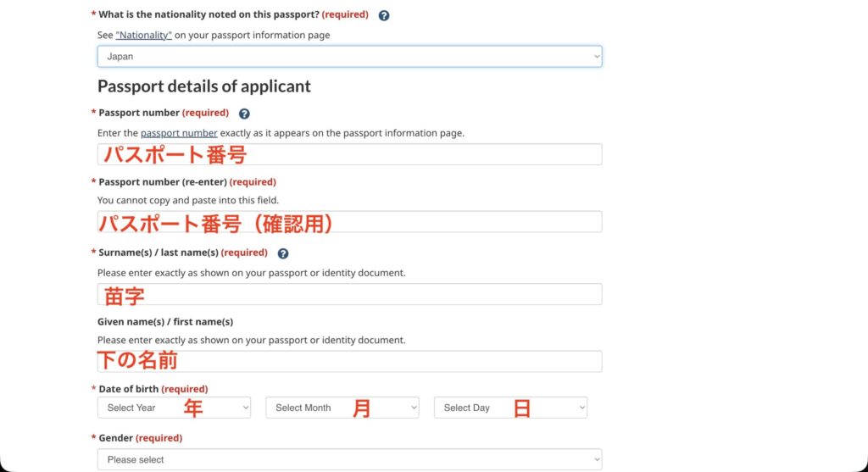Click help icon next to Passport number

244,114
